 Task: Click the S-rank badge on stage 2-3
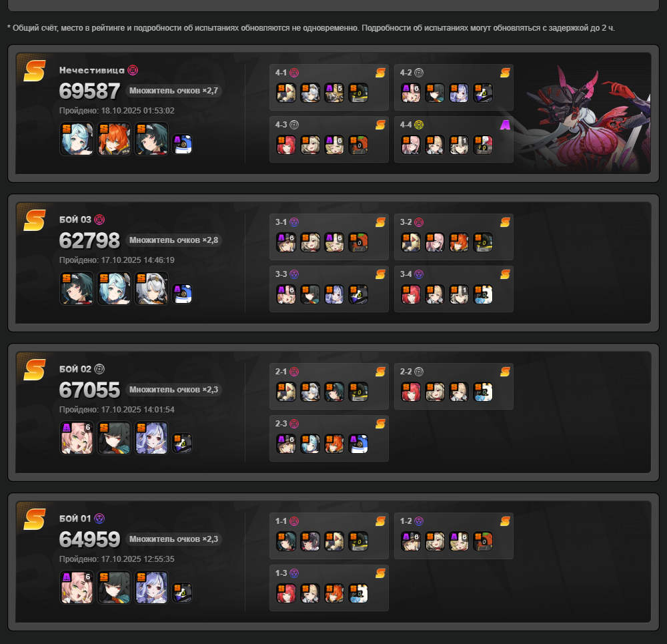(380, 424)
